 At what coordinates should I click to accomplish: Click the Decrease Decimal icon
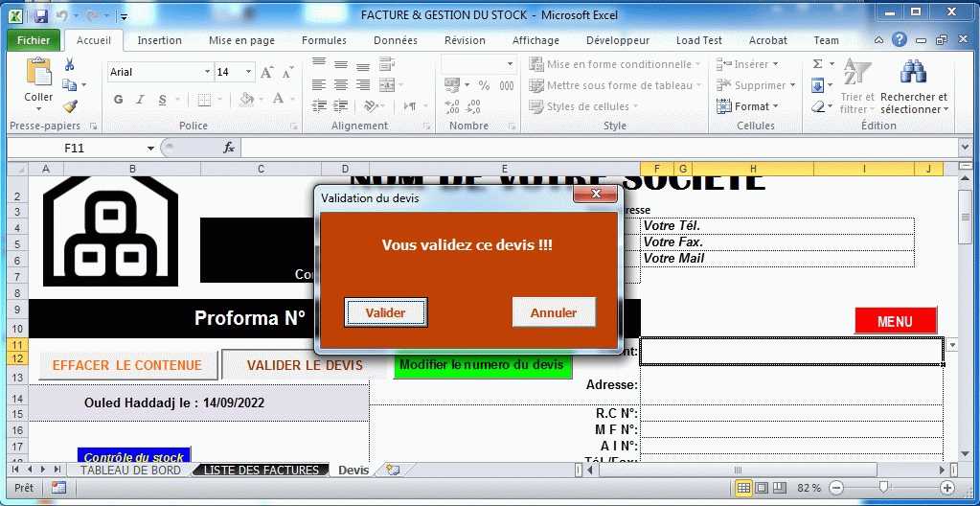[473, 107]
